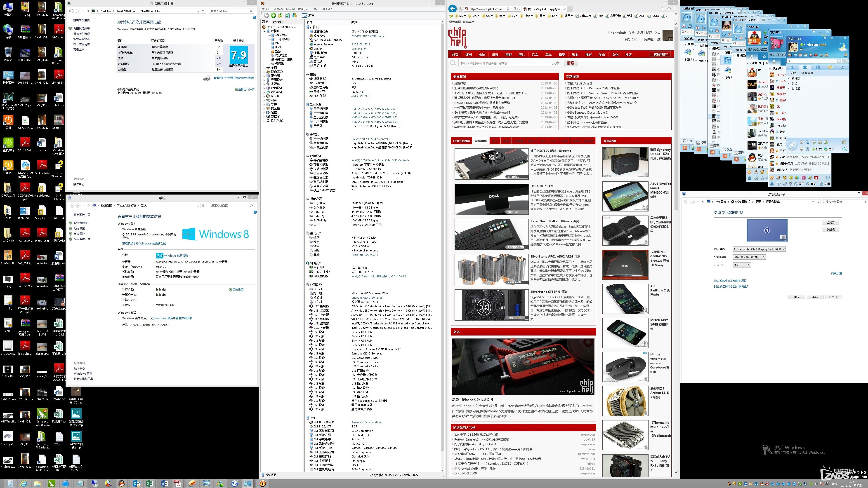Open the 分辨率 3840 × 2160 dropdown
The height and width of the screenshot is (488, 868).
(749, 257)
